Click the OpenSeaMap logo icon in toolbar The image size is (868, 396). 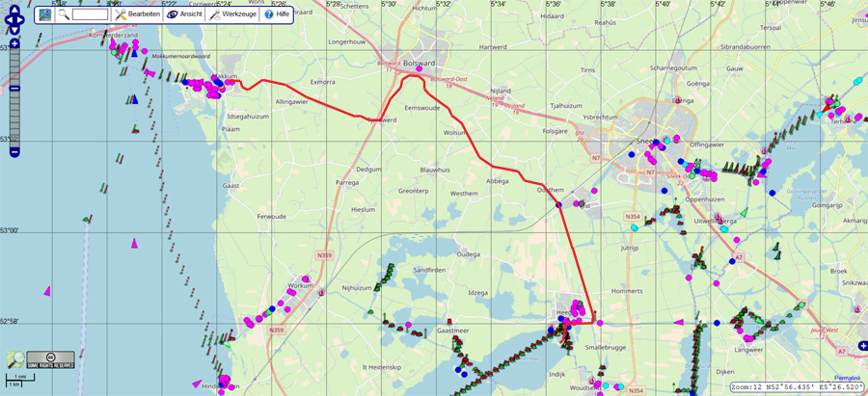(x=45, y=14)
